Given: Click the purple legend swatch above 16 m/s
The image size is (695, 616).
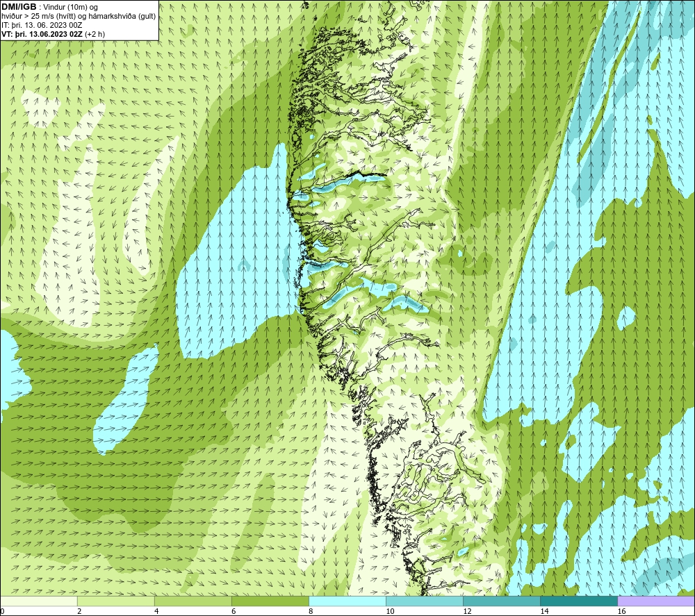Looking at the screenshot, I should point(657,601).
